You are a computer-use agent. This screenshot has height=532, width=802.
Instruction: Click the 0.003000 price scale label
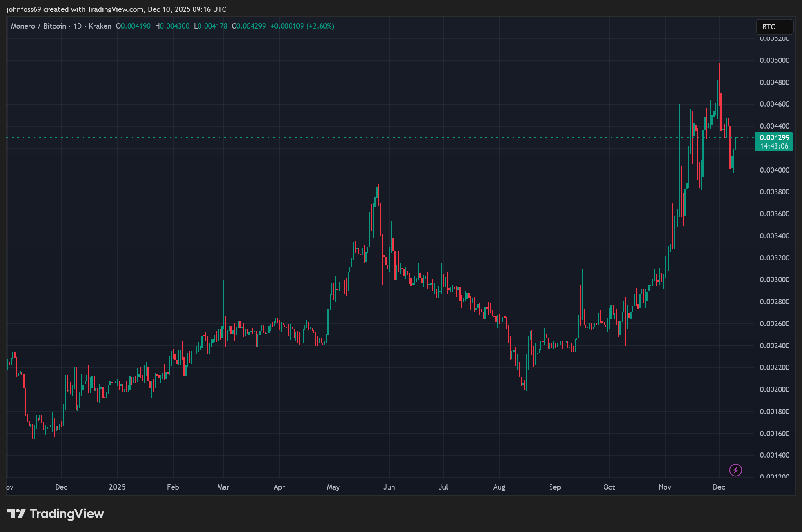point(774,280)
